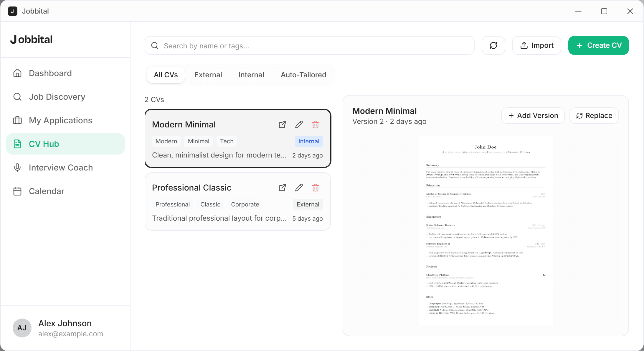Focus the search by name field
The height and width of the screenshot is (351, 644).
tap(309, 46)
